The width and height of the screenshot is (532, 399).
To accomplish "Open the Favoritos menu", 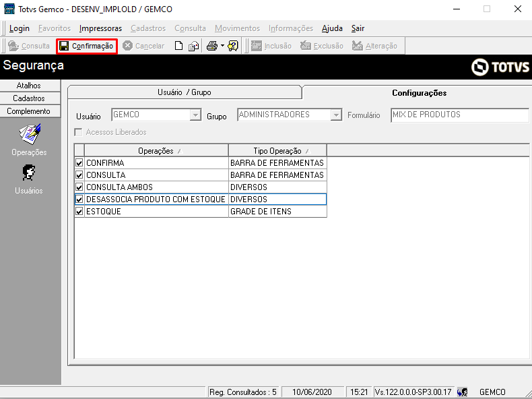I will 55,28.
